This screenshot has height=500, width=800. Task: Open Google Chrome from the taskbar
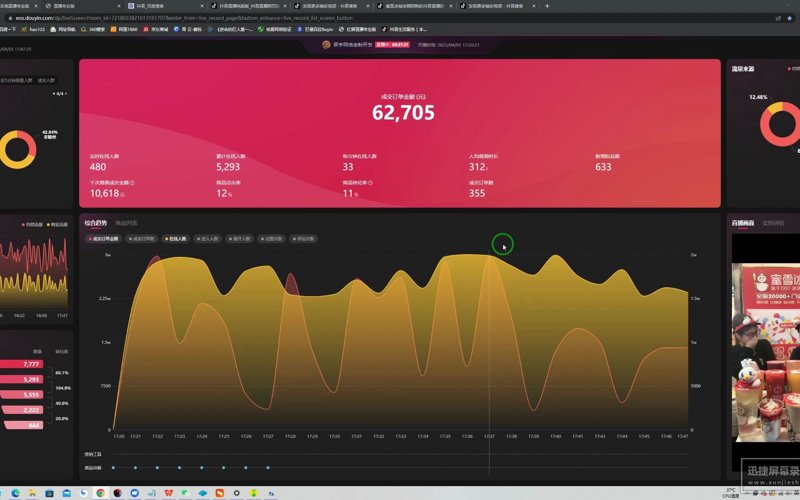pyautogui.click(x=101, y=493)
